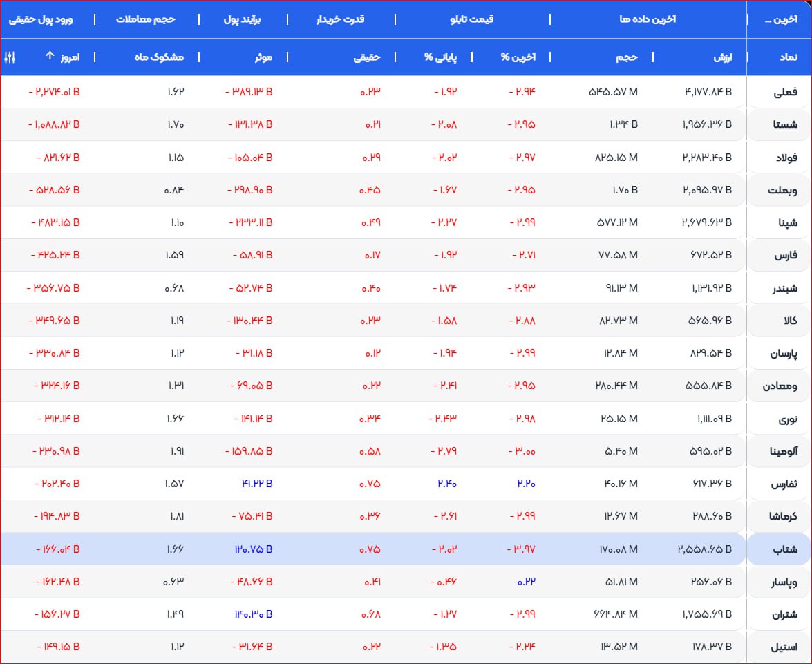
Task: Sort by حقیقی buyer power column
Action: (367, 57)
